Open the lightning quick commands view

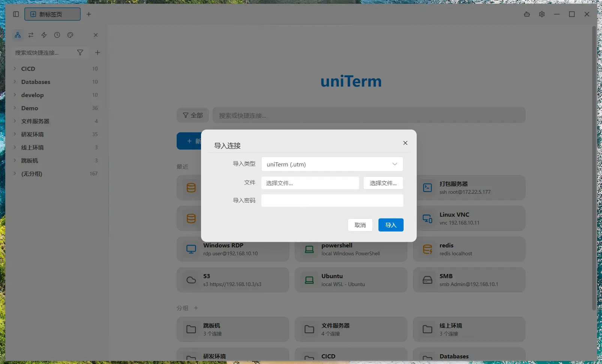click(44, 35)
